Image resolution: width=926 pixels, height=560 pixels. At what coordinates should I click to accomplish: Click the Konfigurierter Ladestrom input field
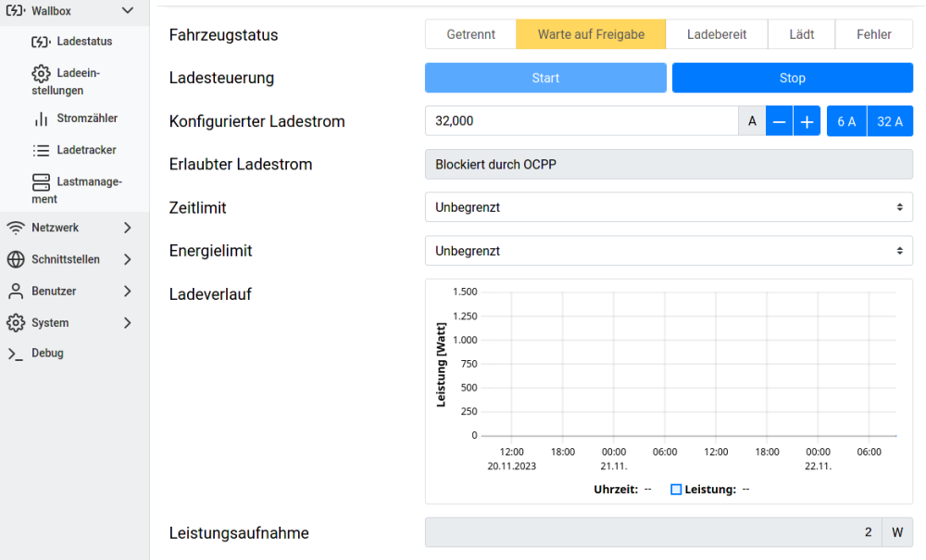click(581, 121)
